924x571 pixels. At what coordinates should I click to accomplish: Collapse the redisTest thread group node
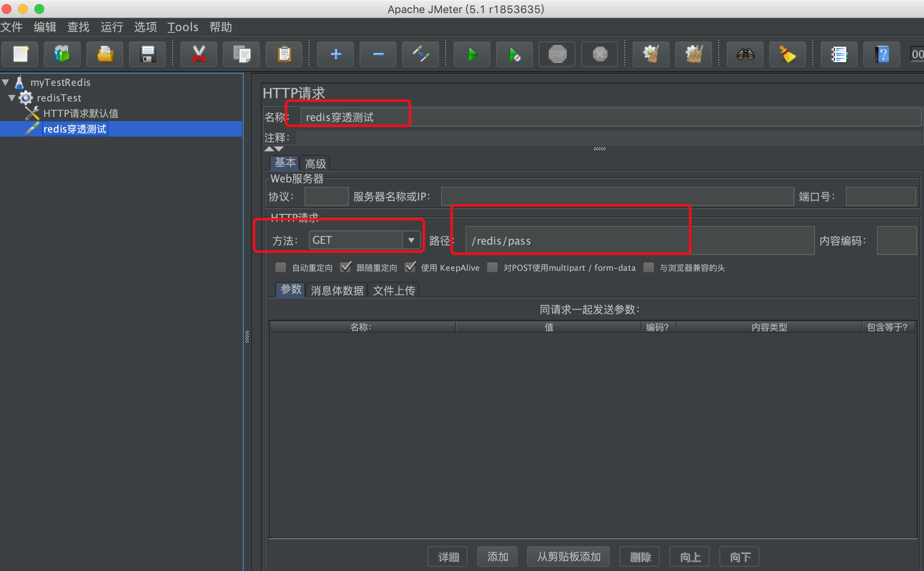[12, 98]
